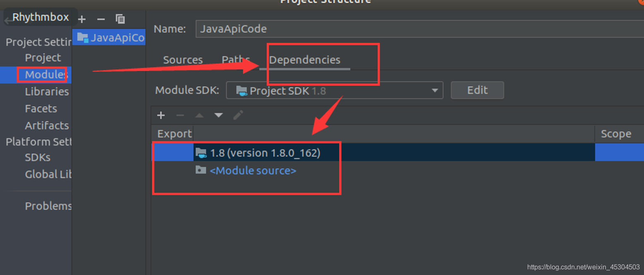Viewport: 644px width, 275px height.
Task: Open Libraries in Project Settings
Action: click(47, 92)
